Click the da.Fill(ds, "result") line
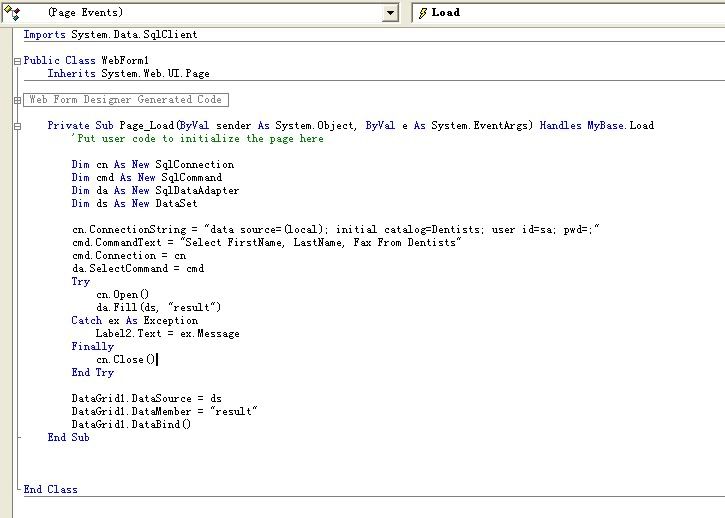This screenshot has height=518, width=725. tap(159, 307)
